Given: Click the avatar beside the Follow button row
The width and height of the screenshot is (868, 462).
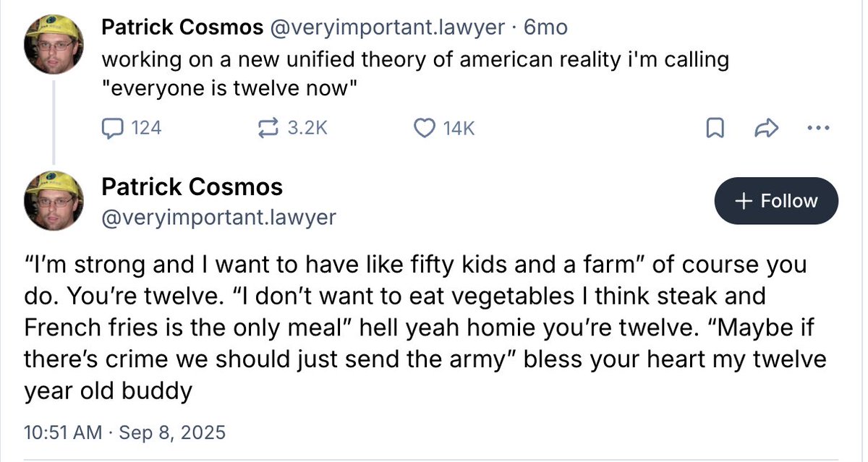Looking at the screenshot, I should pyautogui.click(x=54, y=200).
